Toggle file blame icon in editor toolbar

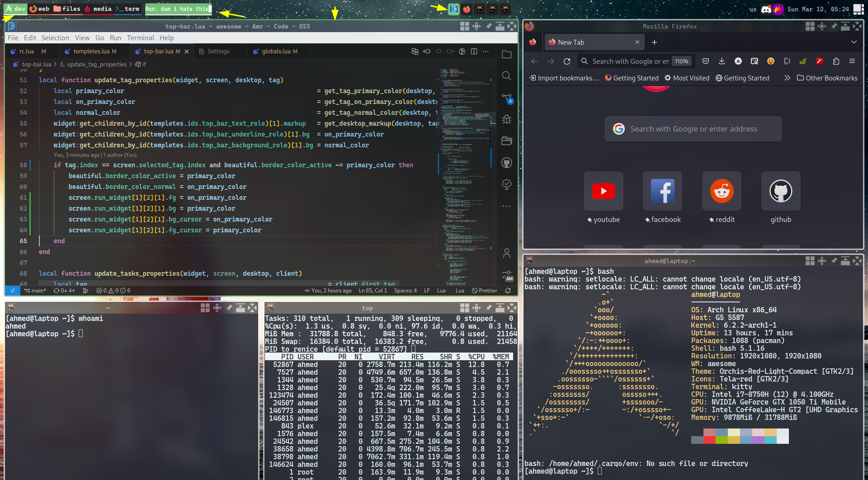point(462,52)
